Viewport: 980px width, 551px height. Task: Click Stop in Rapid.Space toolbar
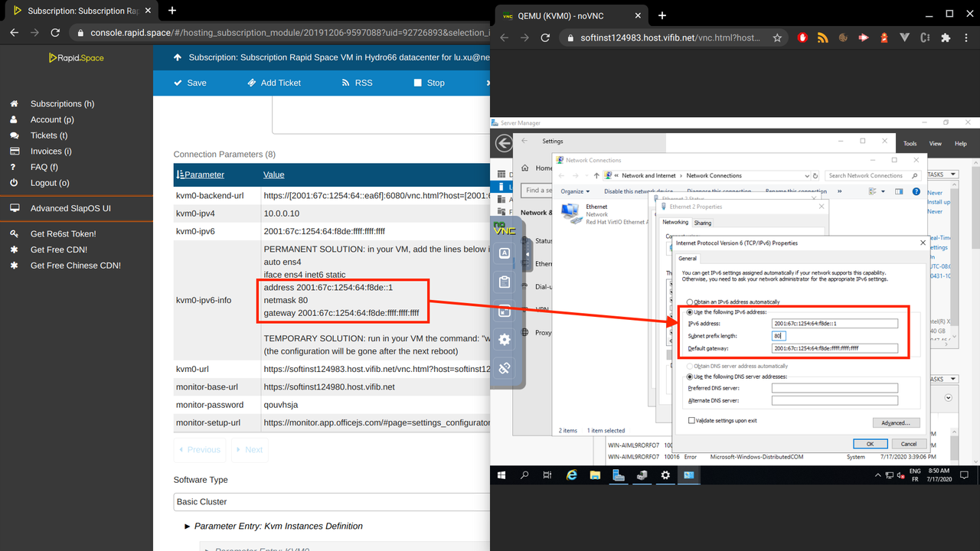pos(429,83)
